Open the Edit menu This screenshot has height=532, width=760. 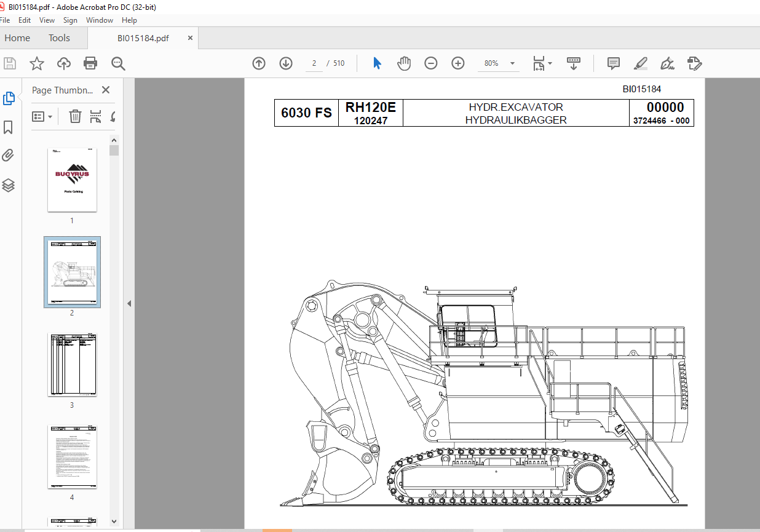[25, 20]
